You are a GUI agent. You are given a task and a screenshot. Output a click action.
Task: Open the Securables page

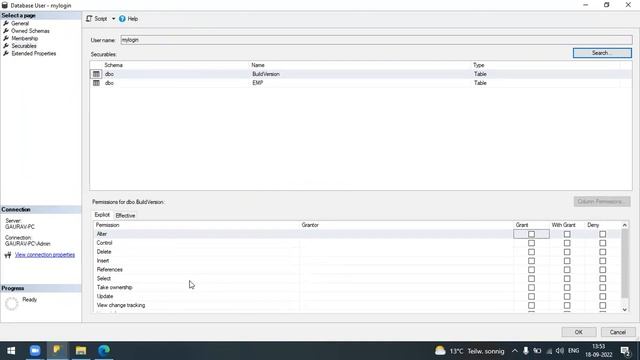pyautogui.click(x=24, y=46)
